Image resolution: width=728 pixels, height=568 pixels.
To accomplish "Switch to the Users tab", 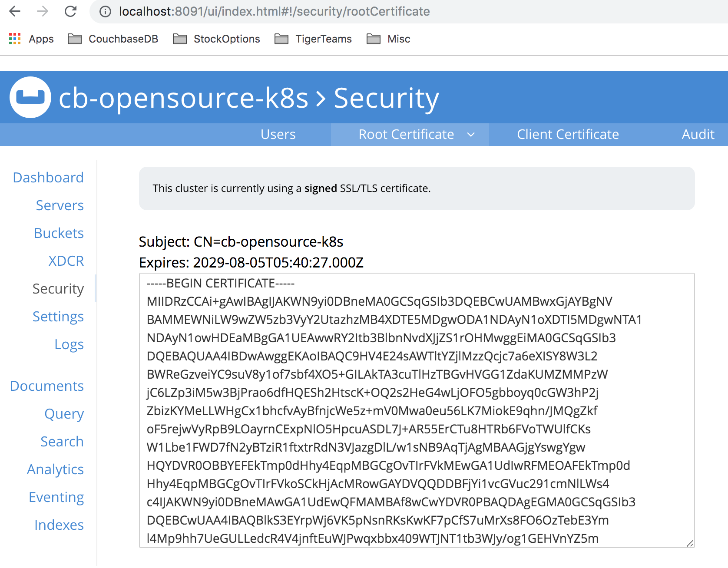I will (x=278, y=135).
